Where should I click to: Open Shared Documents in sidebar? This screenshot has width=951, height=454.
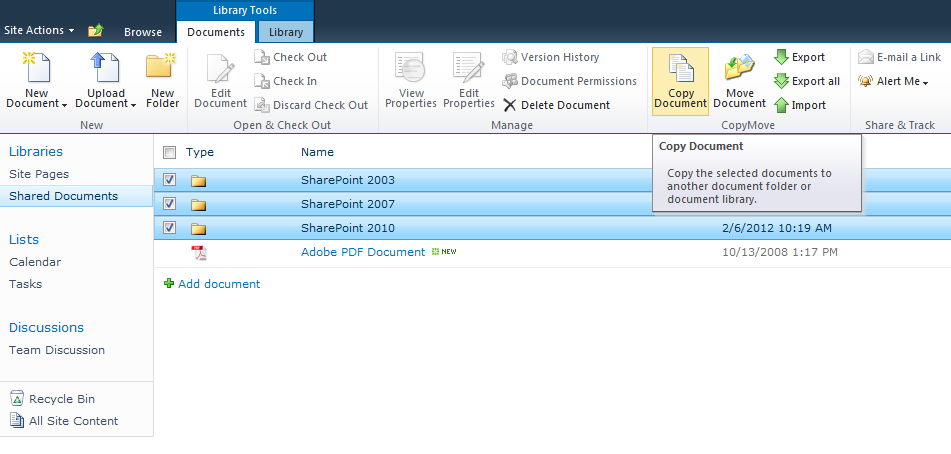pos(64,196)
